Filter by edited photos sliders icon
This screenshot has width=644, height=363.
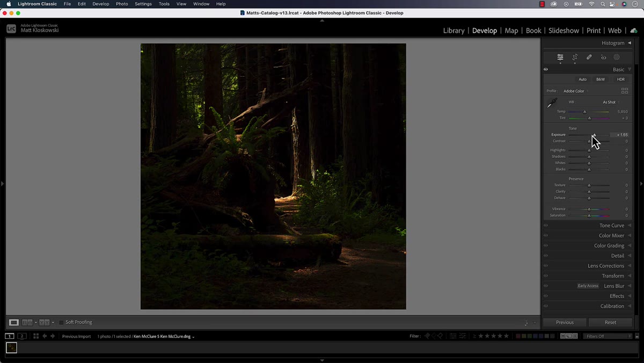[453, 336]
